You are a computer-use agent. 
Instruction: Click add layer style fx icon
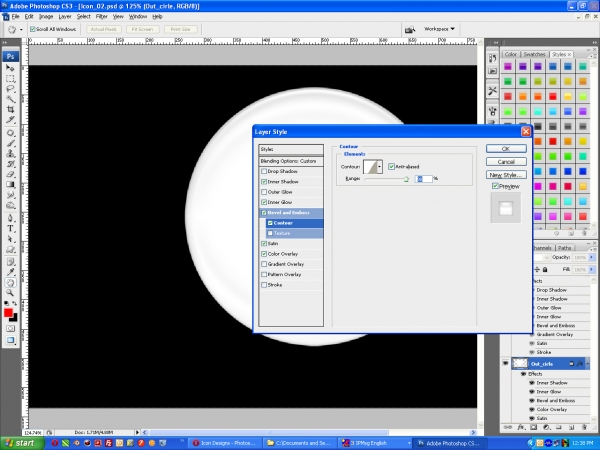[521, 427]
